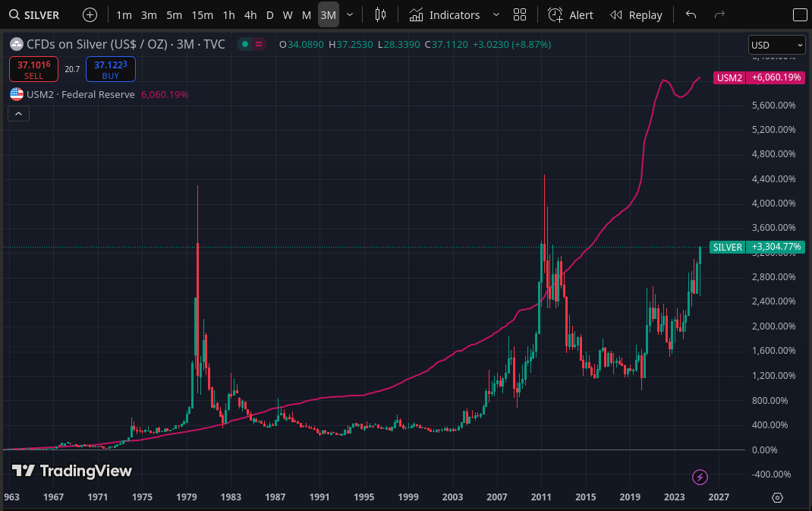Click the pink data-delay wave icon
Screen dimensions: 812x511
tap(259, 45)
